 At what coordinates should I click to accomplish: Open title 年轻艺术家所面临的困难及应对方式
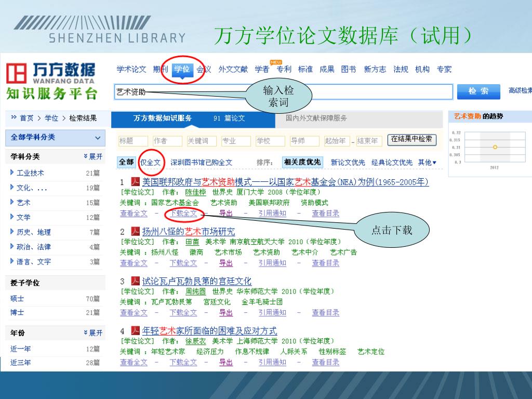(209, 331)
